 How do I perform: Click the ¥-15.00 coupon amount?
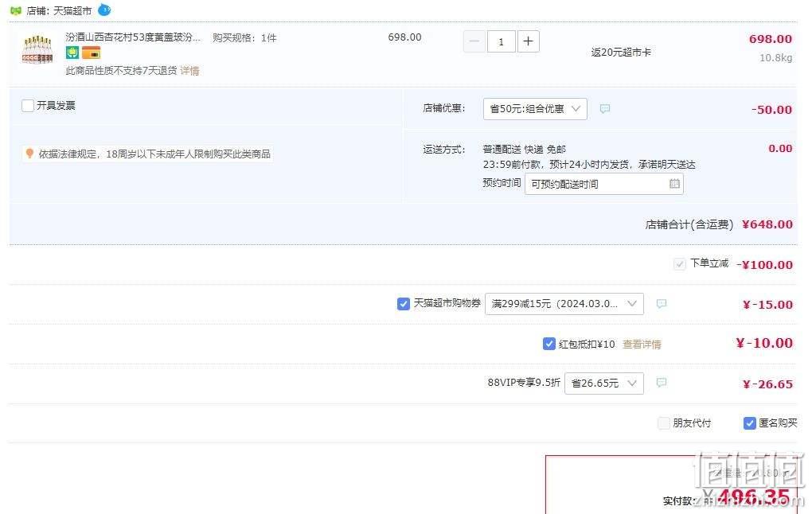(767, 305)
